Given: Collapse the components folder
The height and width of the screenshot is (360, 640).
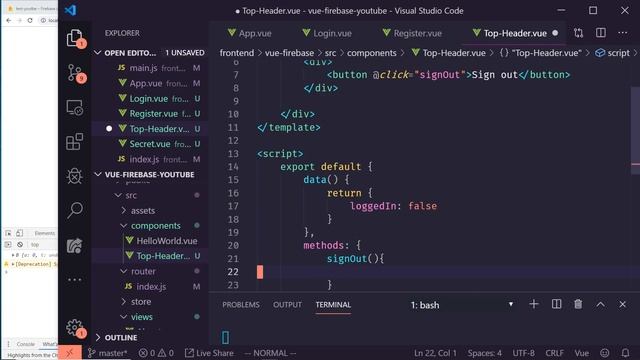Looking at the screenshot, I should click(x=124, y=226).
